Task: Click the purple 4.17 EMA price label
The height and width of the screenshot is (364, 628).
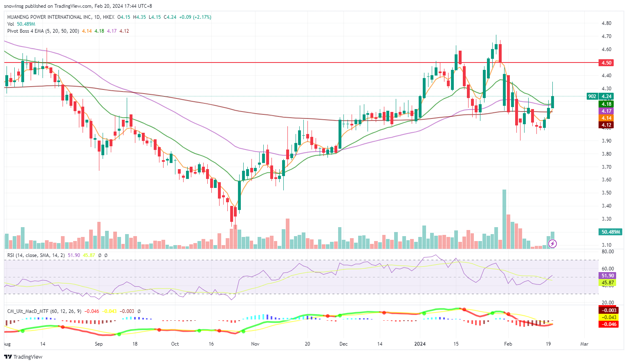Action: (x=606, y=111)
